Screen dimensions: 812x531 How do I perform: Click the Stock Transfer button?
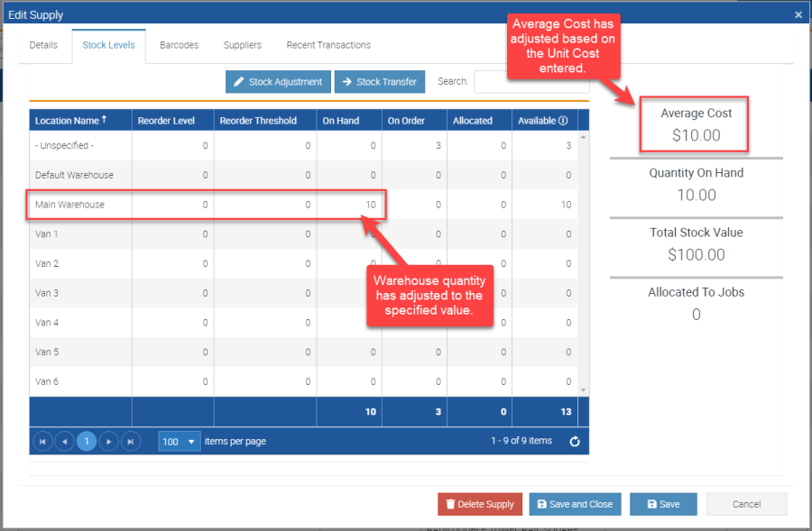380,82
